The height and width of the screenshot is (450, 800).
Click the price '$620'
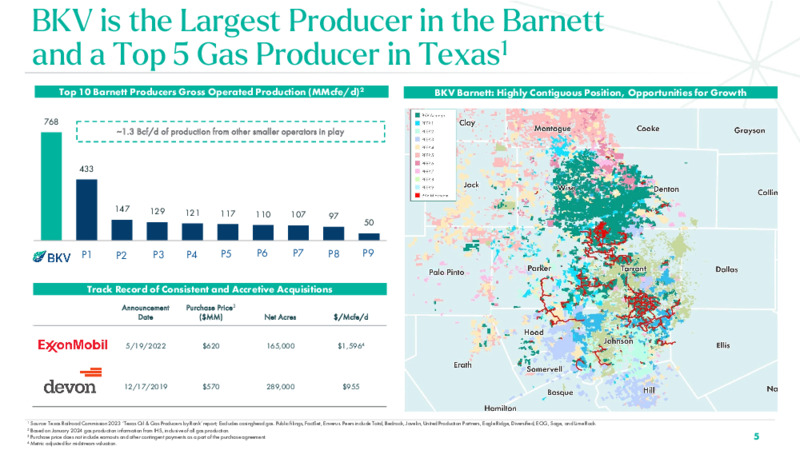[x=211, y=346]
